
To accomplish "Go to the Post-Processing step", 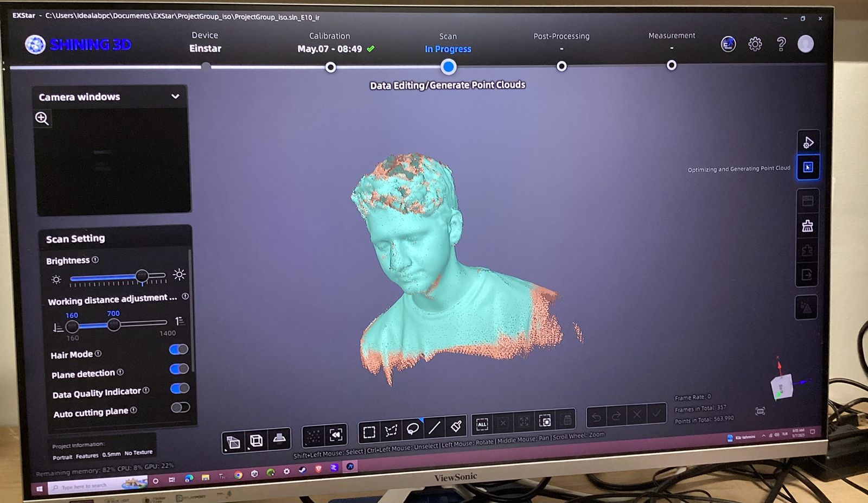I will [561, 41].
